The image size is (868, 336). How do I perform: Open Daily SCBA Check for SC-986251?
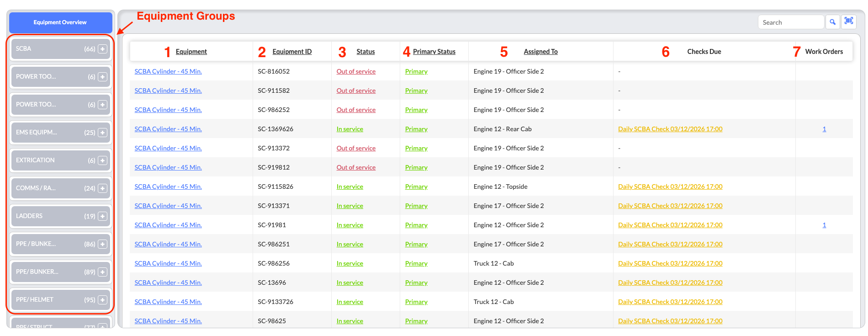click(x=670, y=244)
